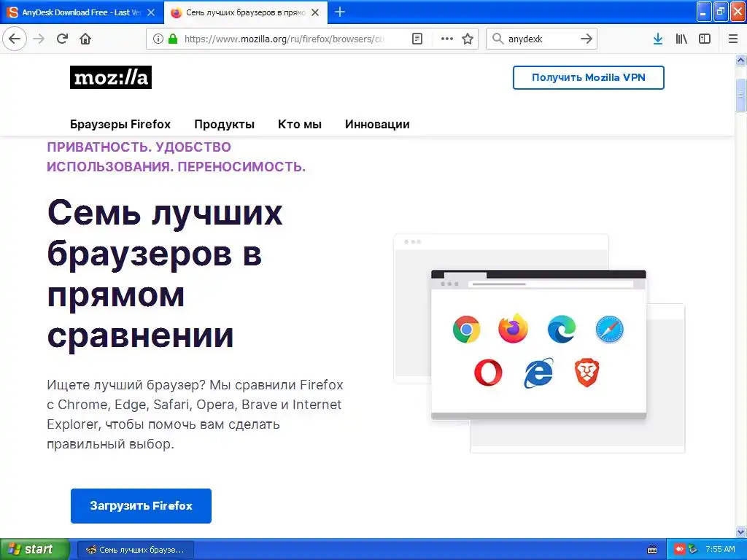Image resolution: width=747 pixels, height=560 pixels.
Task: Click the Chrome logo in illustration
Action: tap(466, 329)
